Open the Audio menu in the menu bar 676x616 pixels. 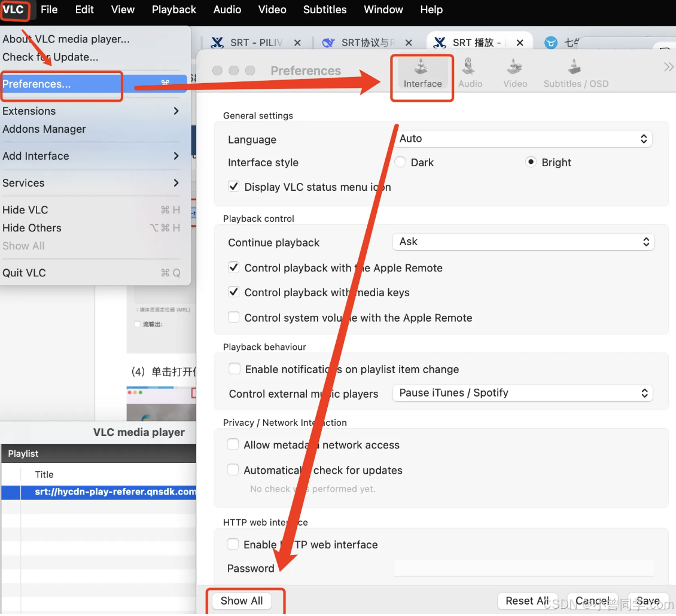(x=227, y=10)
